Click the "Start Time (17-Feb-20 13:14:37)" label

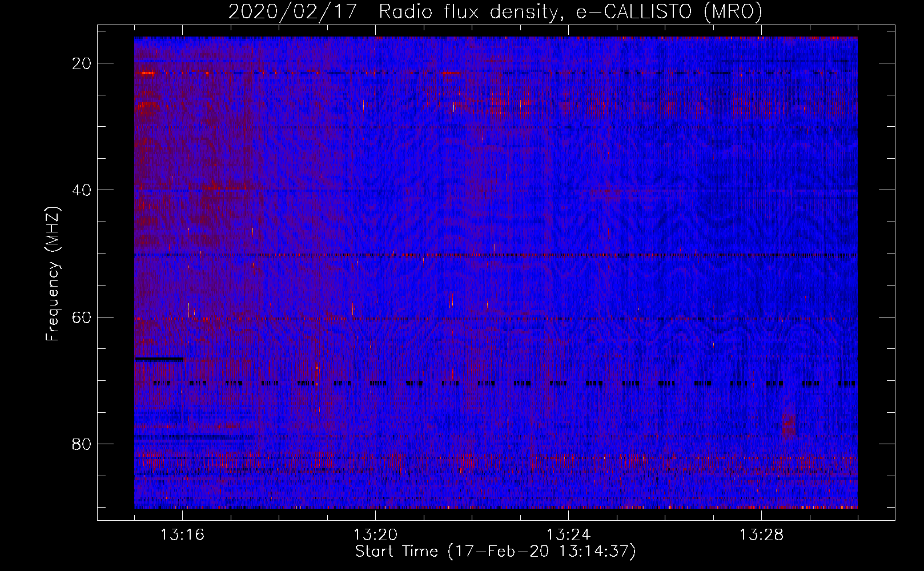[495, 552]
